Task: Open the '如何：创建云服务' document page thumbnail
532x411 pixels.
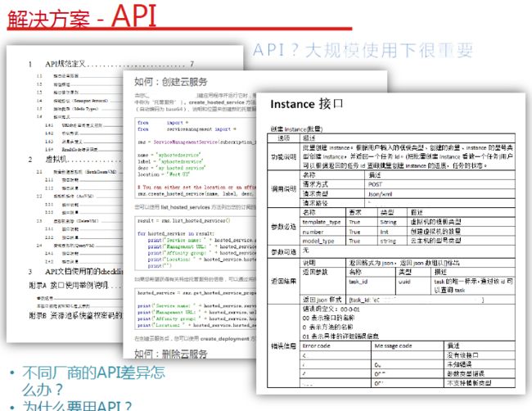Action: pyautogui.click(x=190, y=215)
